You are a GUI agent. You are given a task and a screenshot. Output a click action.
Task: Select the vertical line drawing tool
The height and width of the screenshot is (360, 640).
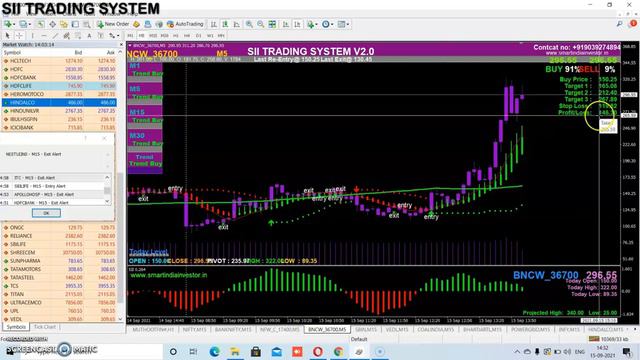point(33,36)
